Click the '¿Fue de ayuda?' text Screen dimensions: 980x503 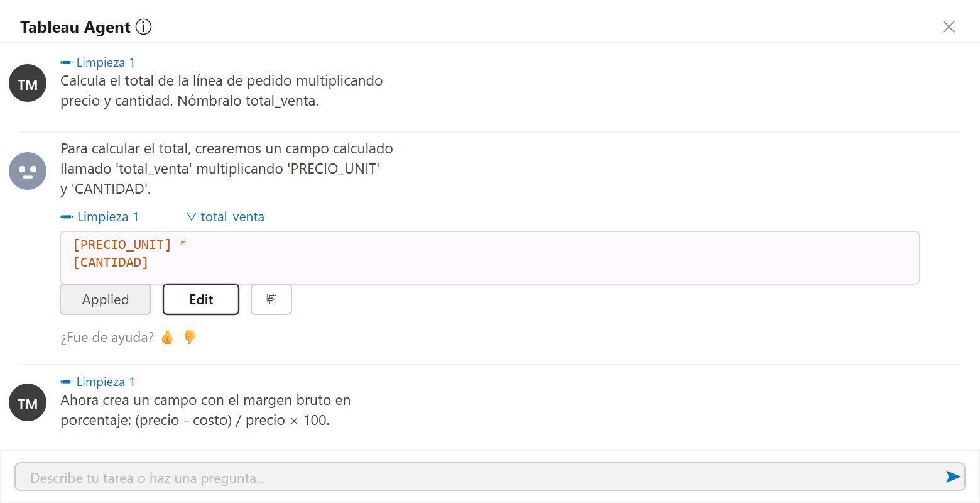point(107,338)
